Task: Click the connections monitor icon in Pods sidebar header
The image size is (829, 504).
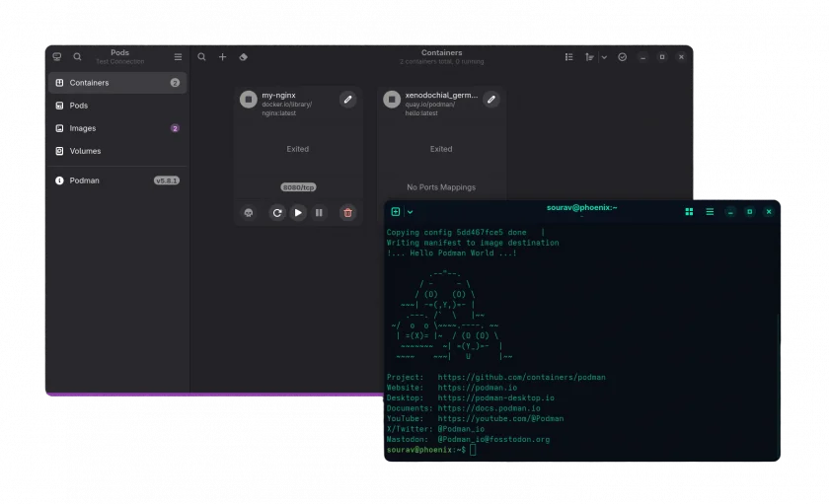Action: [57, 57]
